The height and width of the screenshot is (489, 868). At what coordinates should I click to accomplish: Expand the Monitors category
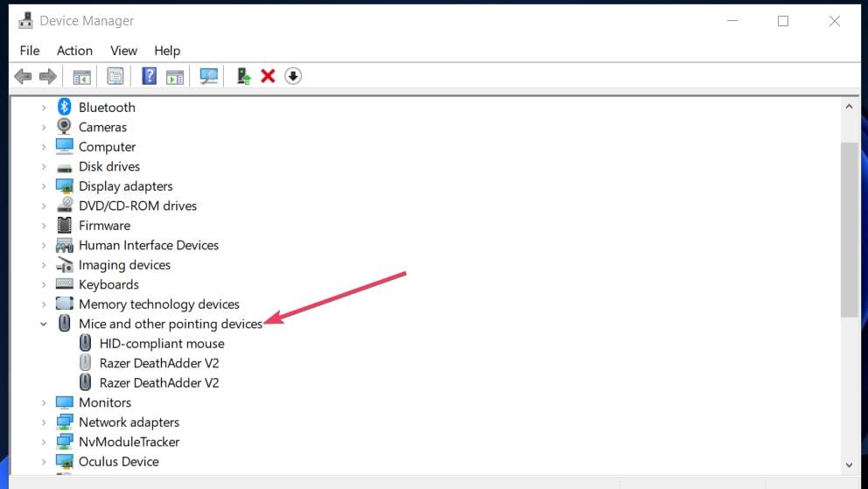click(x=44, y=402)
